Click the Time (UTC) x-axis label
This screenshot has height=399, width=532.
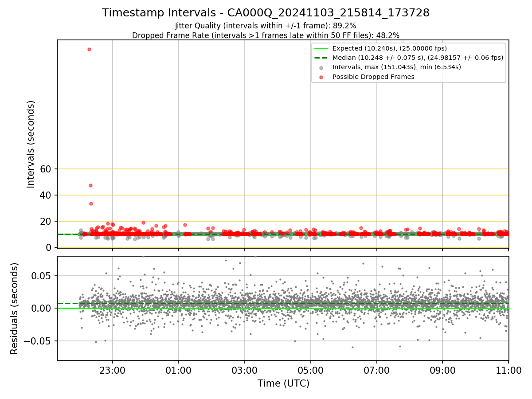pos(283,383)
